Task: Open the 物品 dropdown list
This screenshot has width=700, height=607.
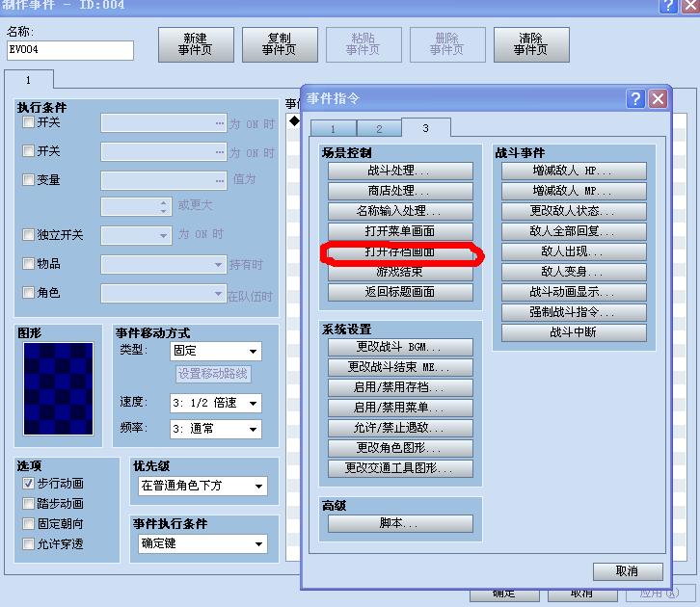Action: point(163,264)
